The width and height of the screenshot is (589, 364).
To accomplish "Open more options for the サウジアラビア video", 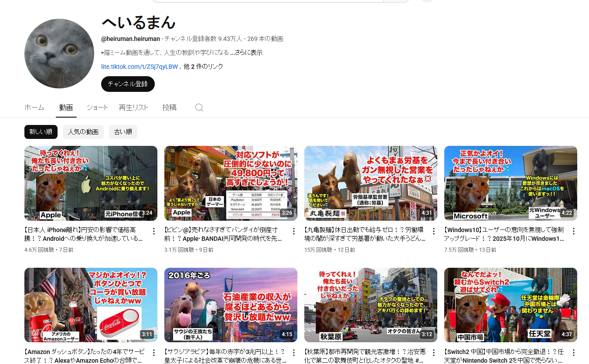I will [293, 353].
